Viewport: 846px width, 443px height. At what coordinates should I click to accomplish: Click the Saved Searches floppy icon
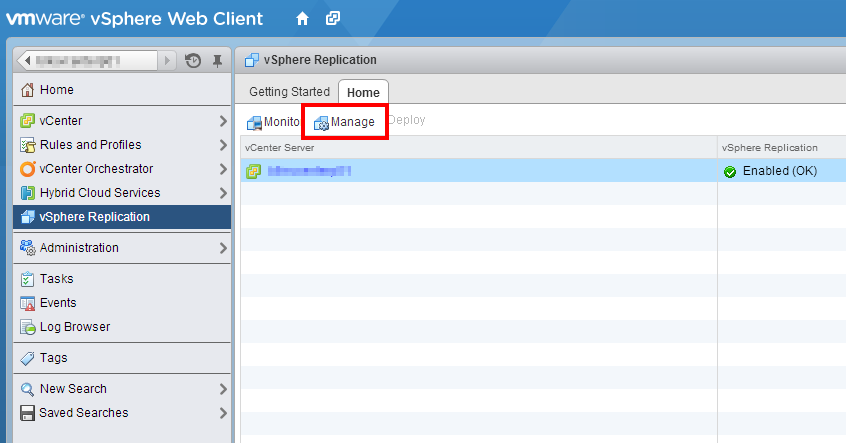[28, 413]
